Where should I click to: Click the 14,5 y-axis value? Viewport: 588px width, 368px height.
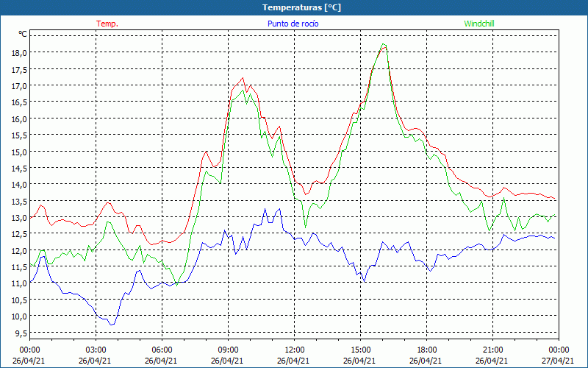click(20, 169)
